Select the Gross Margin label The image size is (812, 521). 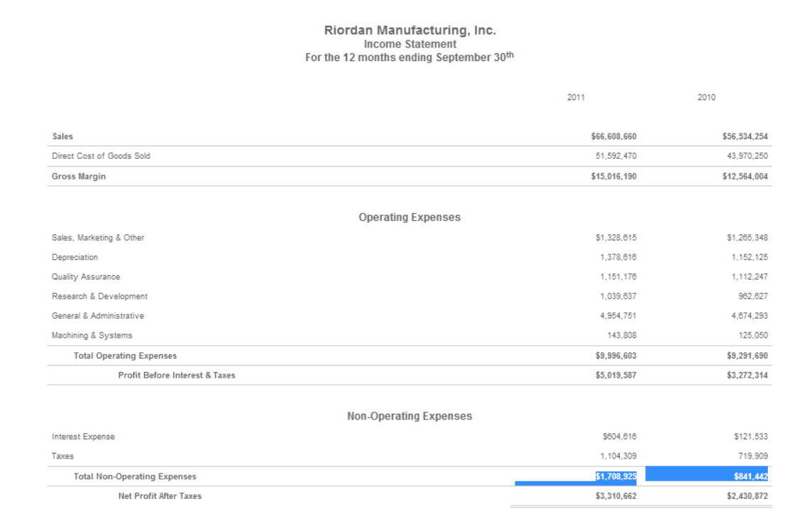point(79,177)
